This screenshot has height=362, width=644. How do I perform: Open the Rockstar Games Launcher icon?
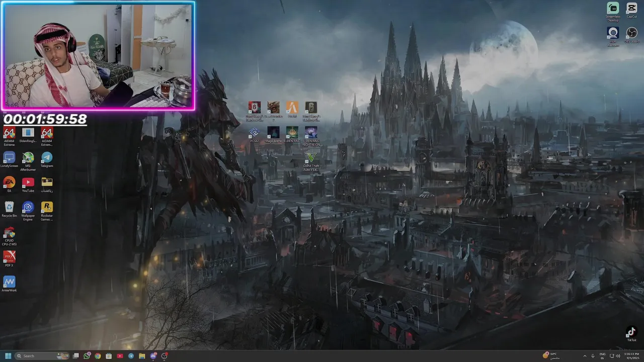pyautogui.click(x=47, y=211)
